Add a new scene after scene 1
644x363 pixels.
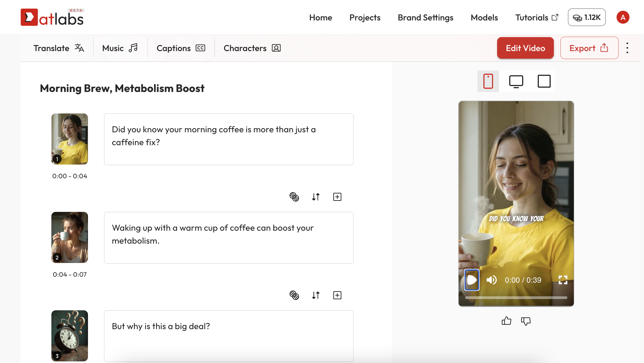point(337,197)
